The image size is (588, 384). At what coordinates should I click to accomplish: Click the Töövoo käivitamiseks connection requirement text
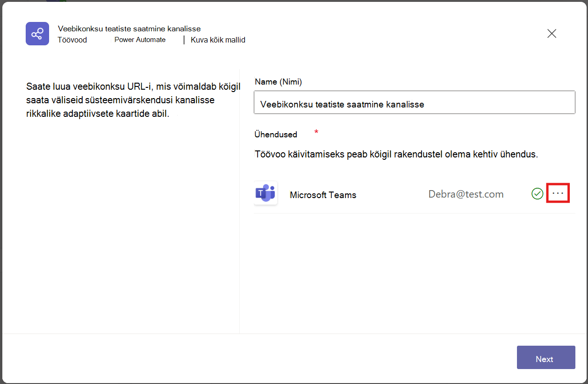tap(396, 154)
